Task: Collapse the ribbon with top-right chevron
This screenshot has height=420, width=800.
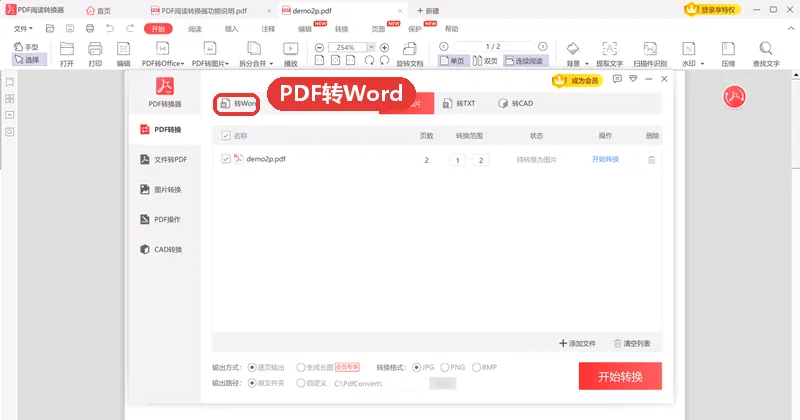Action: pyautogui.click(x=791, y=29)
